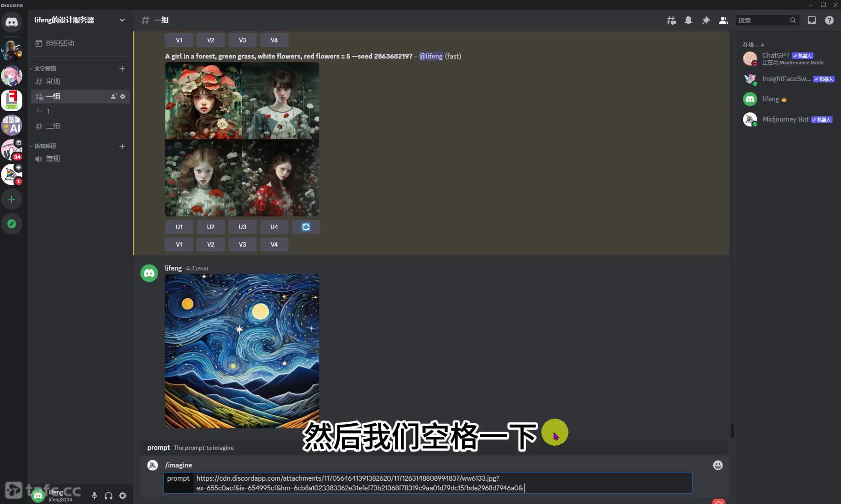
Task: Click lifeng username on message
Action: coord(173,268)
